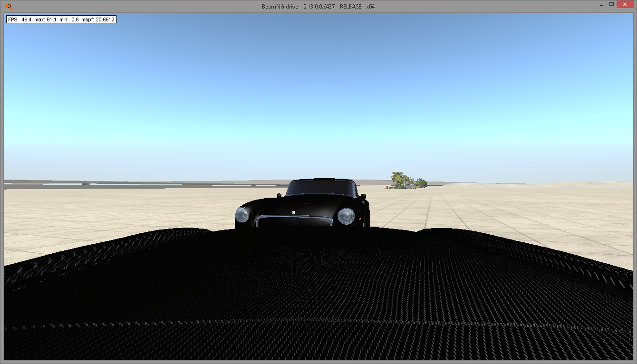The image size is (637, 364).
Task: Close the BeamNG.drive window
Action: 625,4
